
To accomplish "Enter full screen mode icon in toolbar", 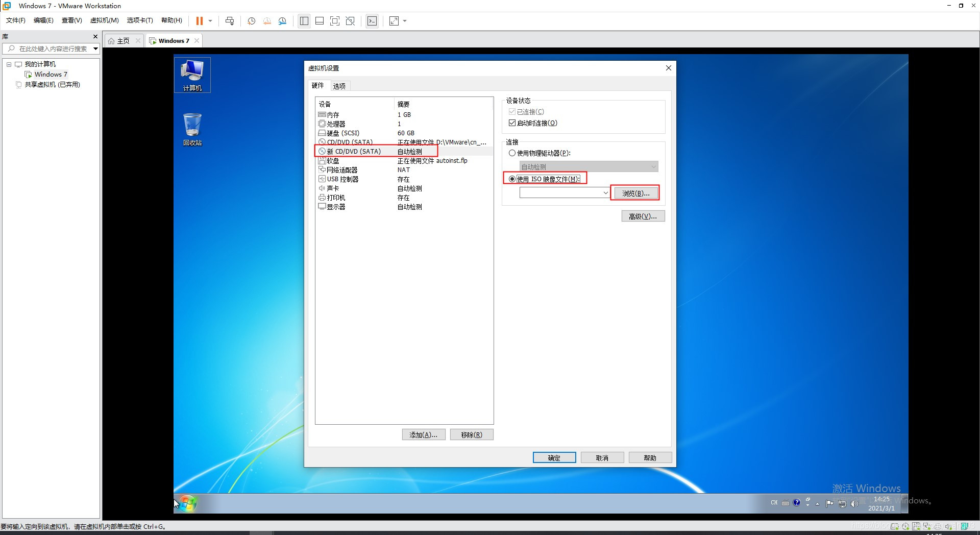I will pyautogui.click(x=335, y=21).
